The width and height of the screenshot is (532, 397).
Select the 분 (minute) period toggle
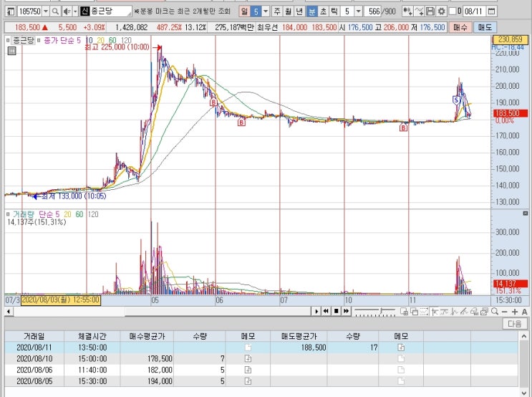tap(311, 11)
